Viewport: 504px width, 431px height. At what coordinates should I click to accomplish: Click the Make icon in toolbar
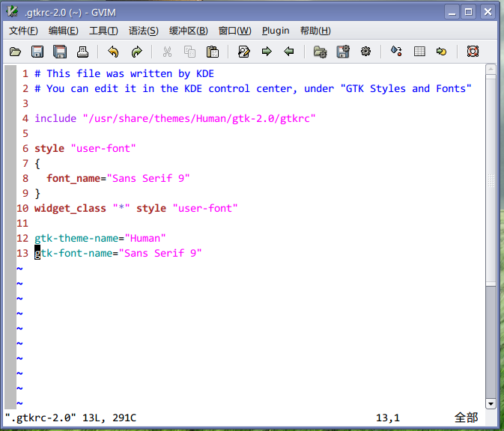coord(396,52)
